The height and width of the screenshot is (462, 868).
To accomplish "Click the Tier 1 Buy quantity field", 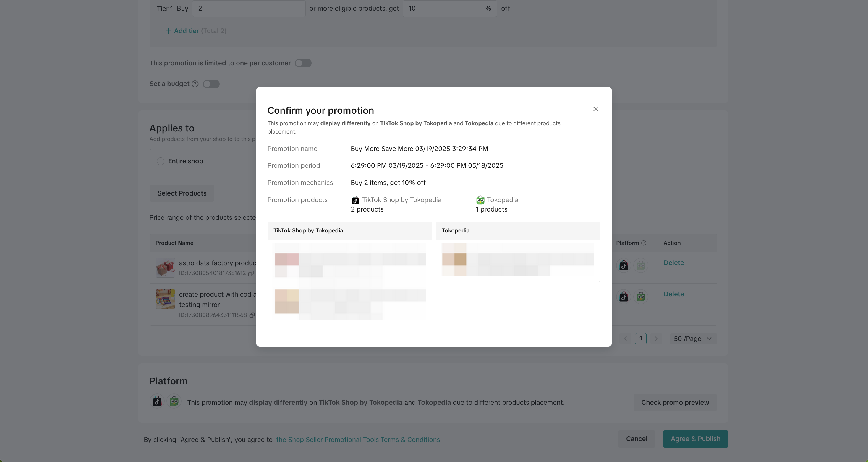I will click(249, 8).
